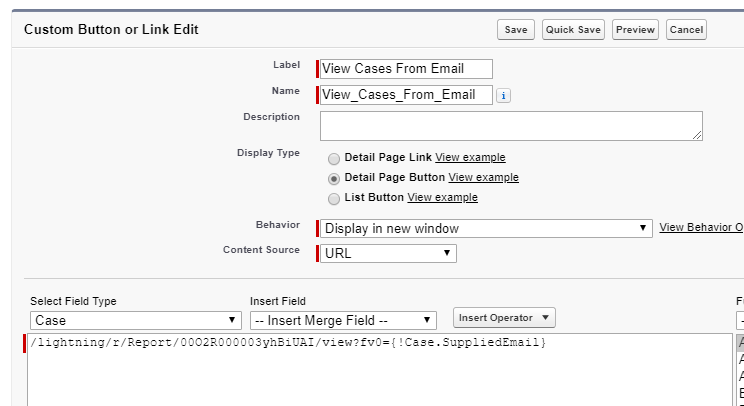744x406 pixels.
Task: Click the Quick Save button
Action: point(573,30)
